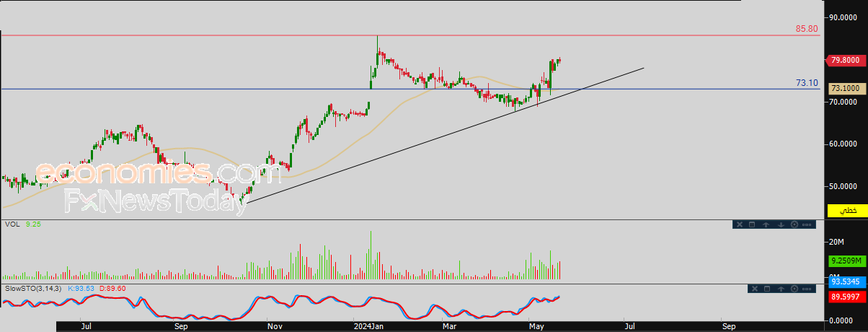
Task: Select the SlowSTO(3,14,3) indicator title
Action: click(x=33, y=288)
